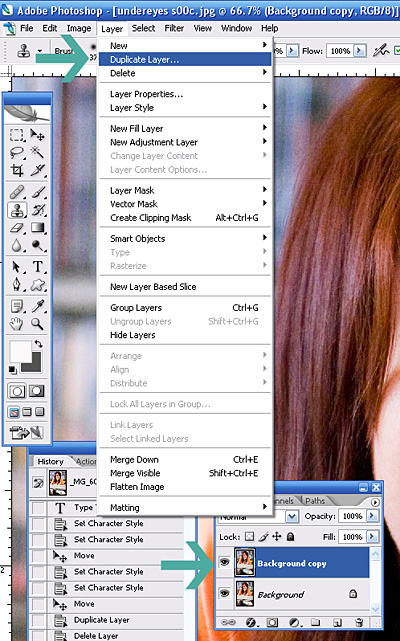Select the Move tool in the toolbox
This screenshot has width=400, height=641.
(x=37, y=134)
